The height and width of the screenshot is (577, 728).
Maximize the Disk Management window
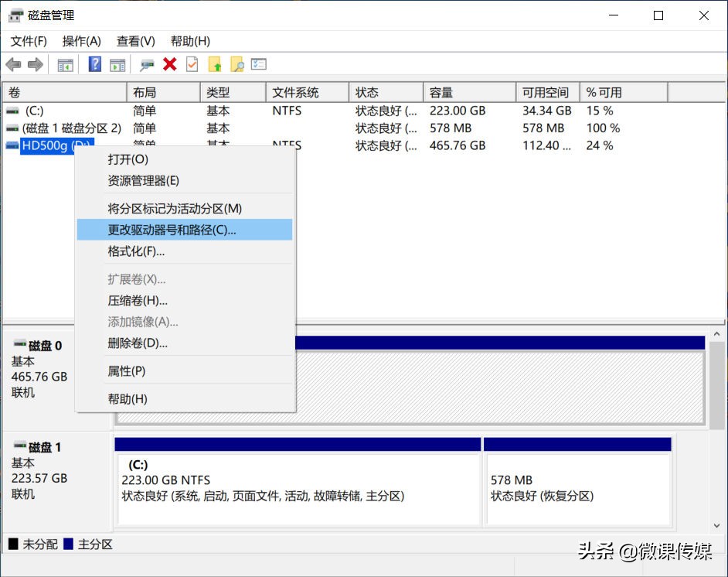658,15
